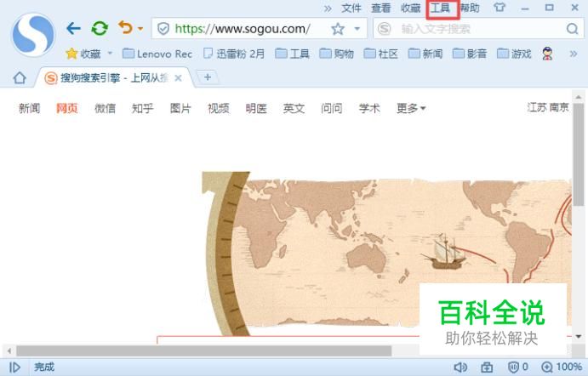Close the 搜狗搜索引擎 tab

[x=179, y=78]
